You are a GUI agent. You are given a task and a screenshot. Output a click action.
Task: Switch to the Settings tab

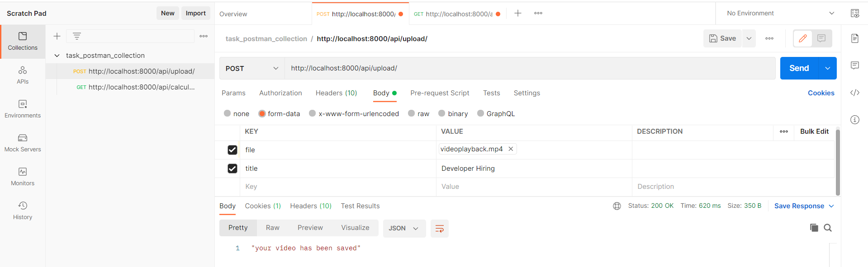click(526, 93)
